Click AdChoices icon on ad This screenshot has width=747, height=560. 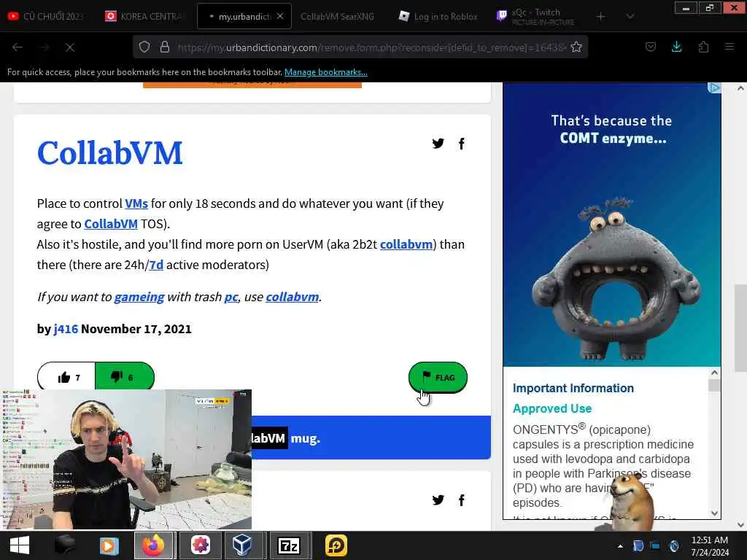tap(713, 87)
